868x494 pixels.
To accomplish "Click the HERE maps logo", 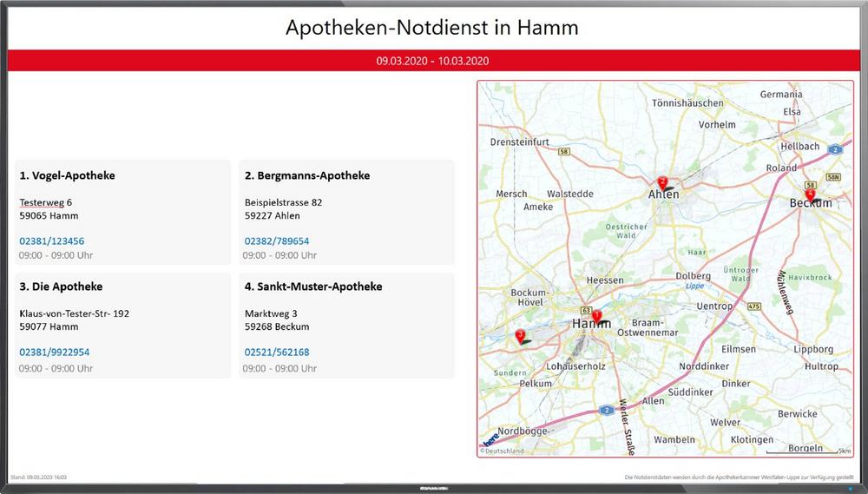I will tap(490, 439).
